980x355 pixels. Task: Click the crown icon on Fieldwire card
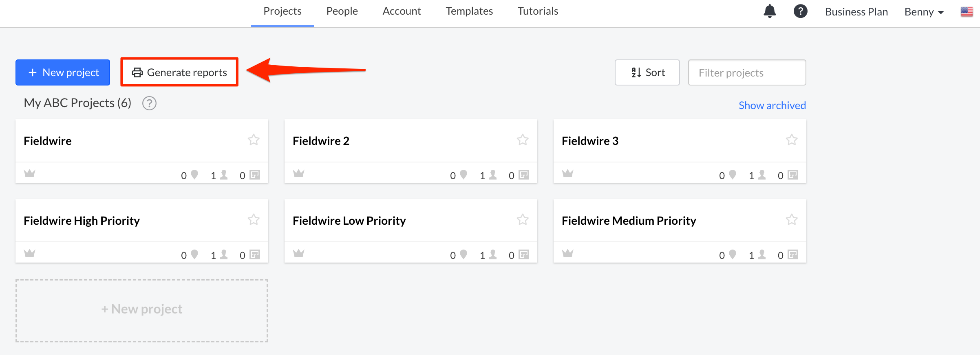click(x=30, y=173)
